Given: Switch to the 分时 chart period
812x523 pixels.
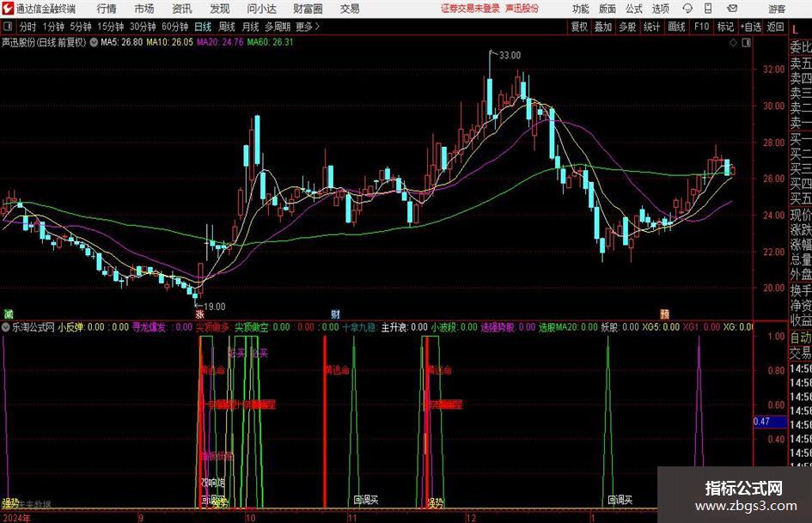Looking at the screenshot, I should click(28, 27).
